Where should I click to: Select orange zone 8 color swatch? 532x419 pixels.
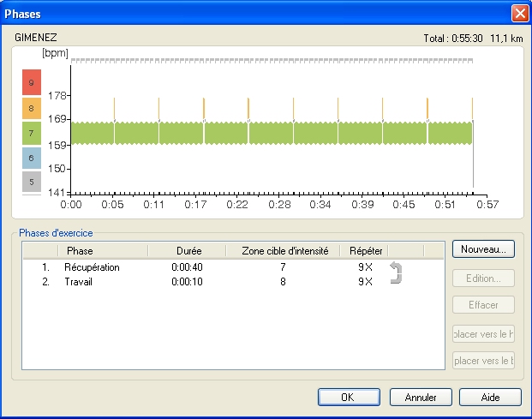pyautogui.click(x=31, y=108)
